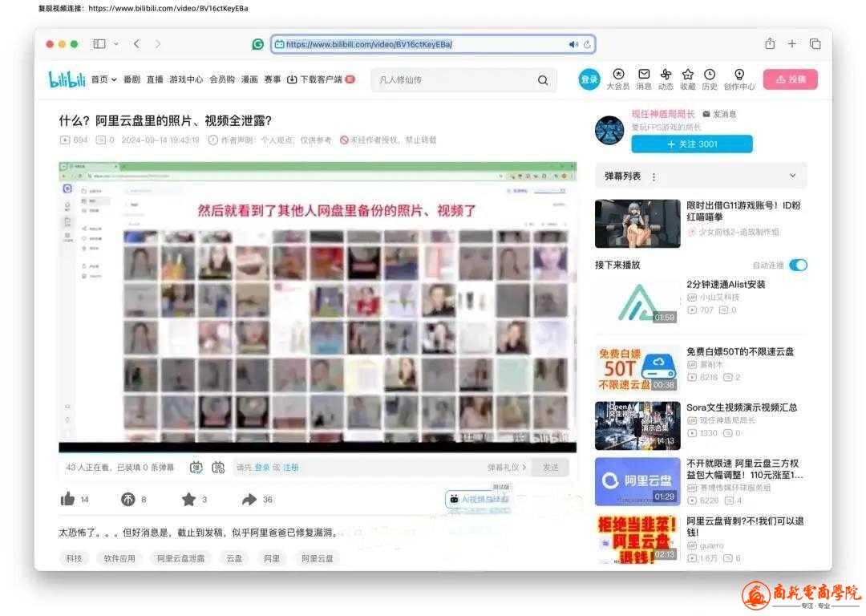Select the 阿里云盘 tag
This screenshot has height=616, width=866.
pyautogui.click(x=317, y=558)
